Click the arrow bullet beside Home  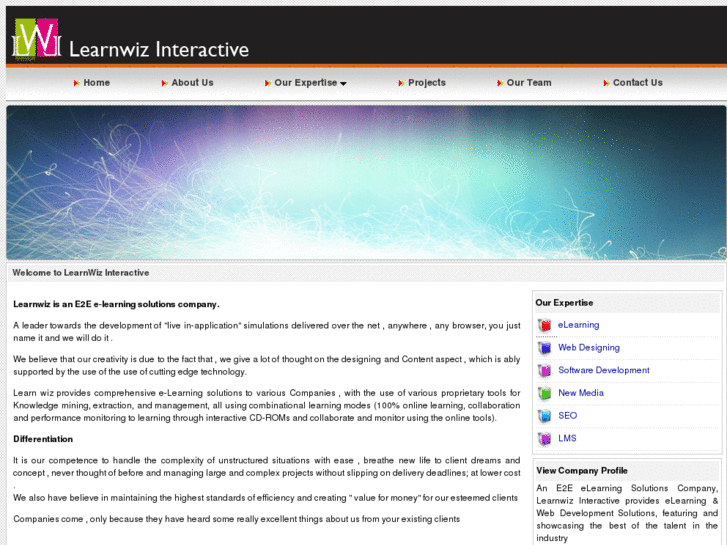77,83
